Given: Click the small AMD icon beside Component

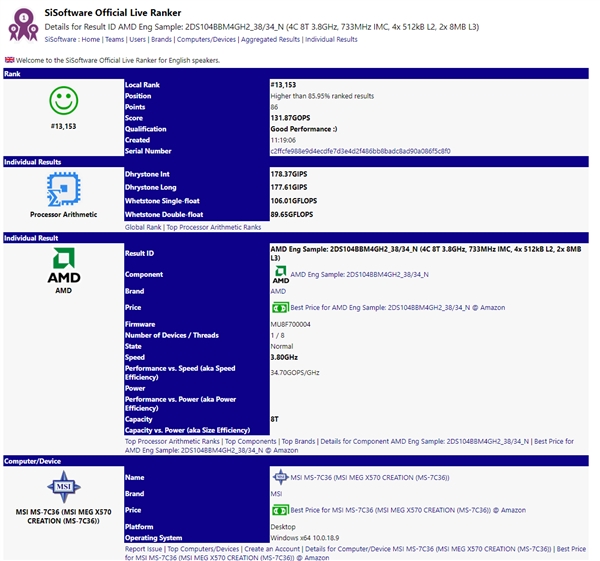Looking at the screenshot, I should (280, 275).
